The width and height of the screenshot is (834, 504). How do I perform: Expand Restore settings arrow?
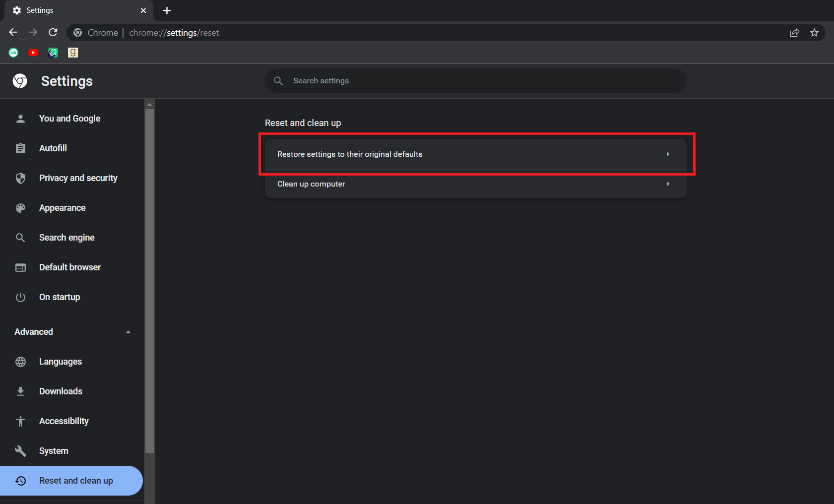tap(668, 154)
